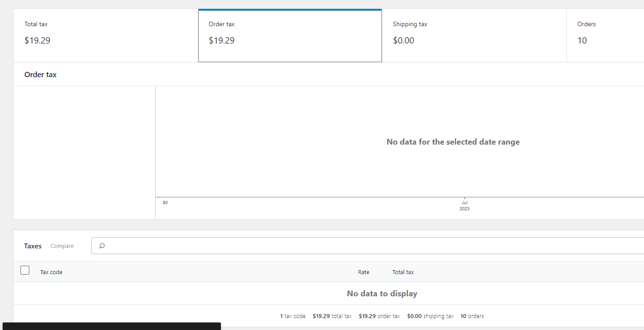Click the "No data to display" table message
This screenshot has height=330, width=644.
[x=382, y=293]
